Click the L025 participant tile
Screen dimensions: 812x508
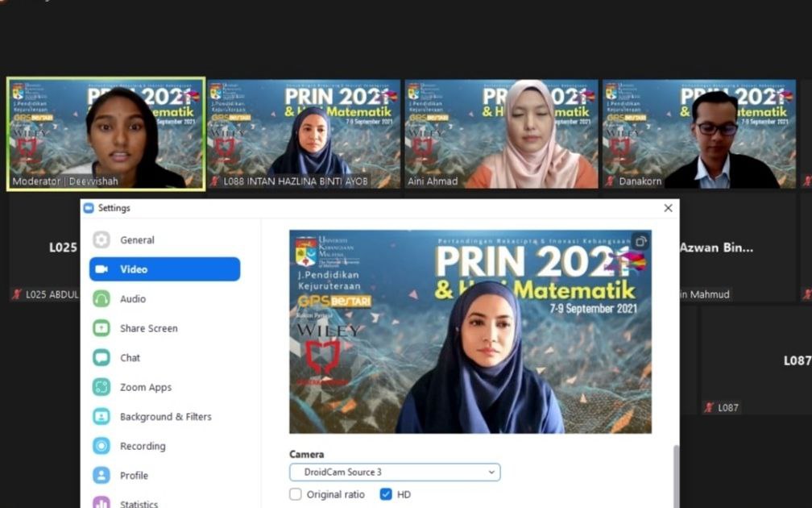pyautogui.click(x=44, y=249)
